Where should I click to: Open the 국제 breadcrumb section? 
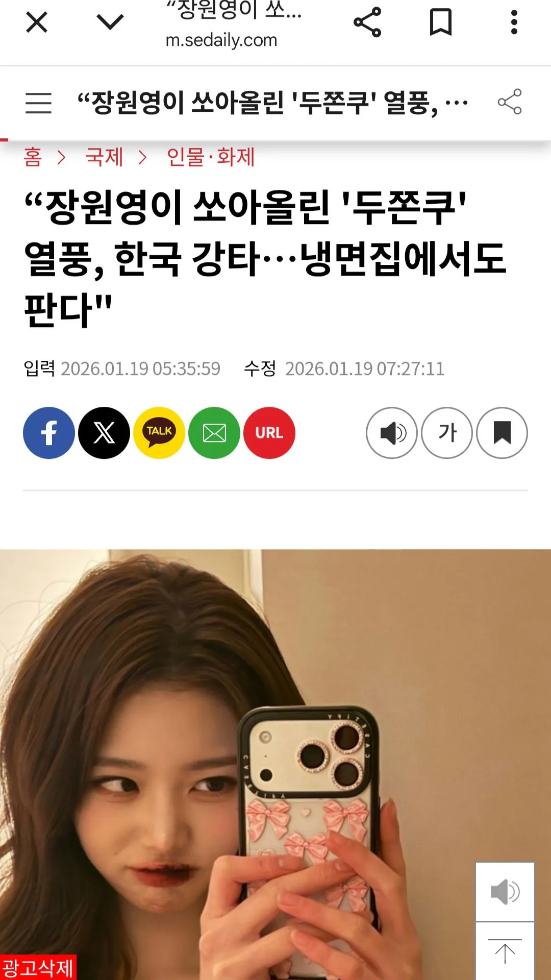[104, 157]
